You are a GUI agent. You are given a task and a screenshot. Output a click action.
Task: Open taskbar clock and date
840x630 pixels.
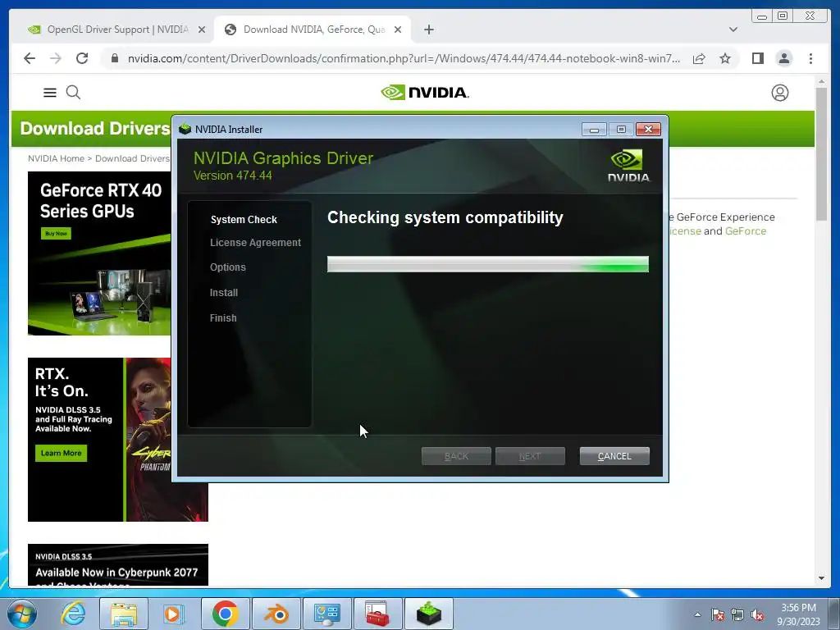pyautogui.click(x=798, y=614)
